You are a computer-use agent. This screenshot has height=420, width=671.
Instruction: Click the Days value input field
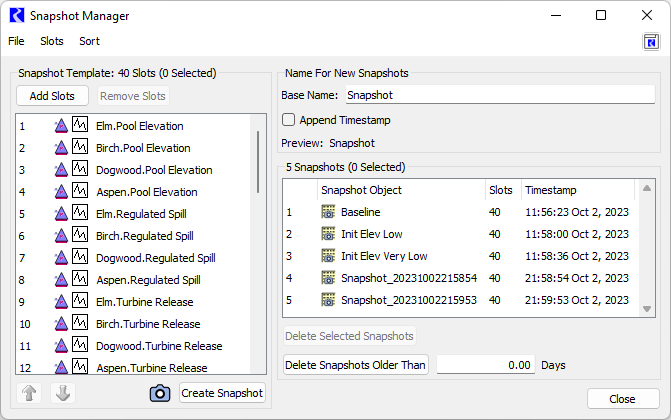tap(485, 365)
